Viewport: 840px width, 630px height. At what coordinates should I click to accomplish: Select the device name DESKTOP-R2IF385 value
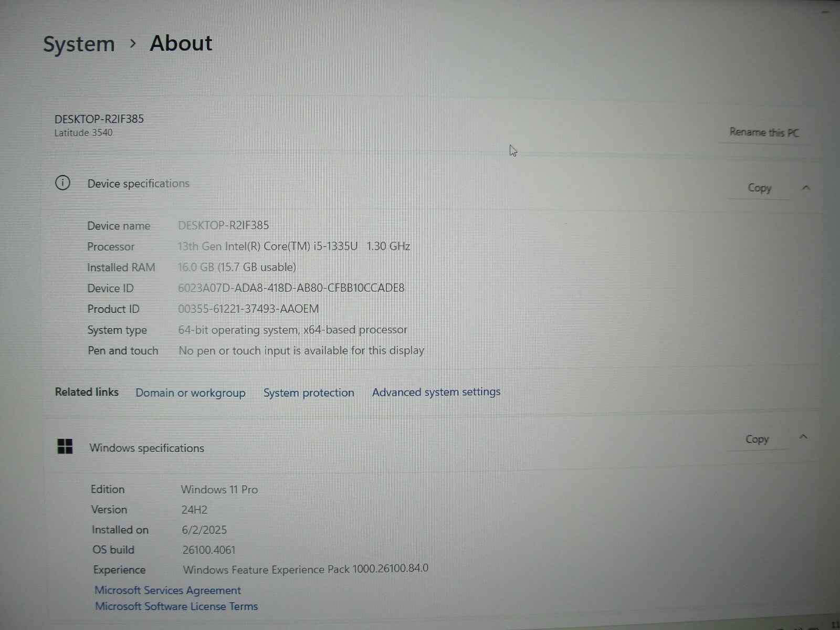[223, 225]
